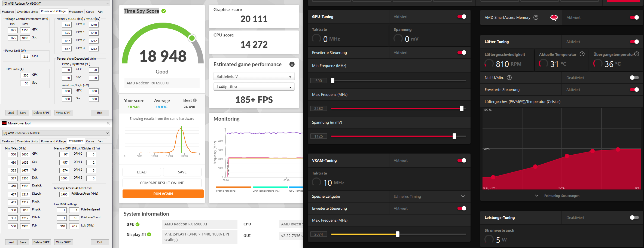Enable the Leistungs-Tuning switch
644x248 pixels.
tap(634, 218)
